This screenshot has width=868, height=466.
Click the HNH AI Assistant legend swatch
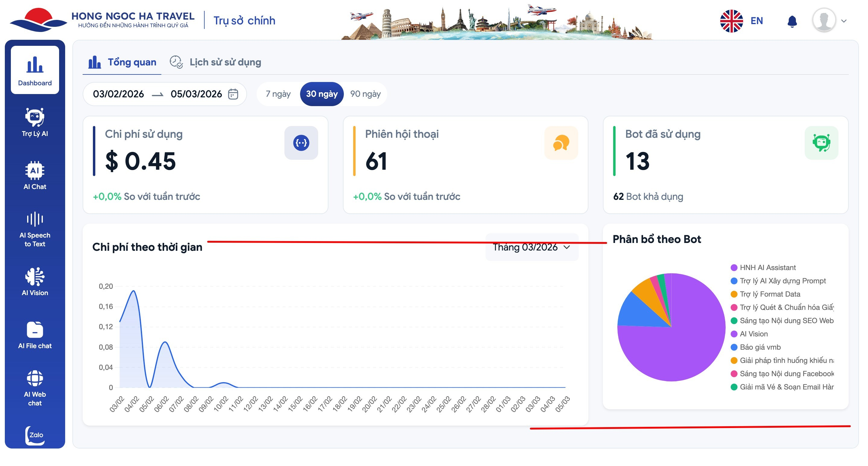(x=733, y=268)
